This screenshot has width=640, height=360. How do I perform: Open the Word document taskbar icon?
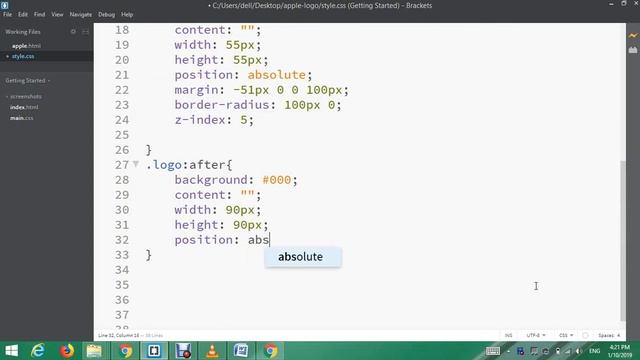click(x=241, y=351)
